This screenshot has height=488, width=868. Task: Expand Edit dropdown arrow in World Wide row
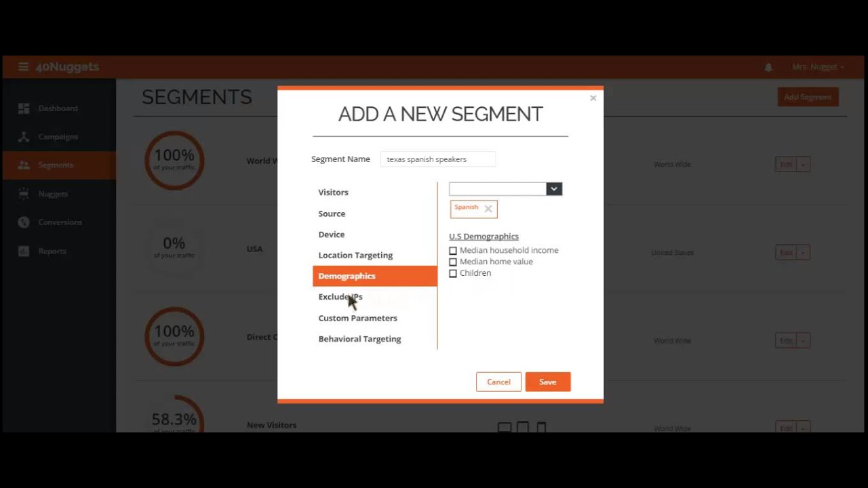(803, 165)
